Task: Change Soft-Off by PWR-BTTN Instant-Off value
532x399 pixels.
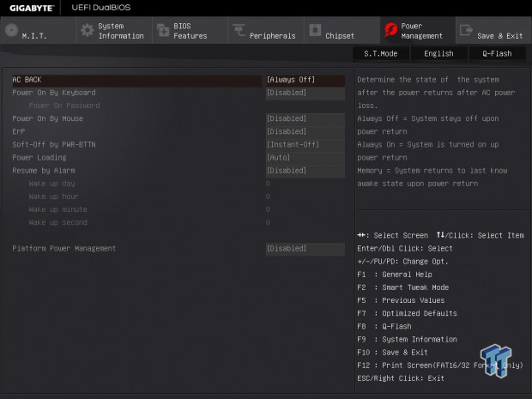Action: [x=305, y=144]
